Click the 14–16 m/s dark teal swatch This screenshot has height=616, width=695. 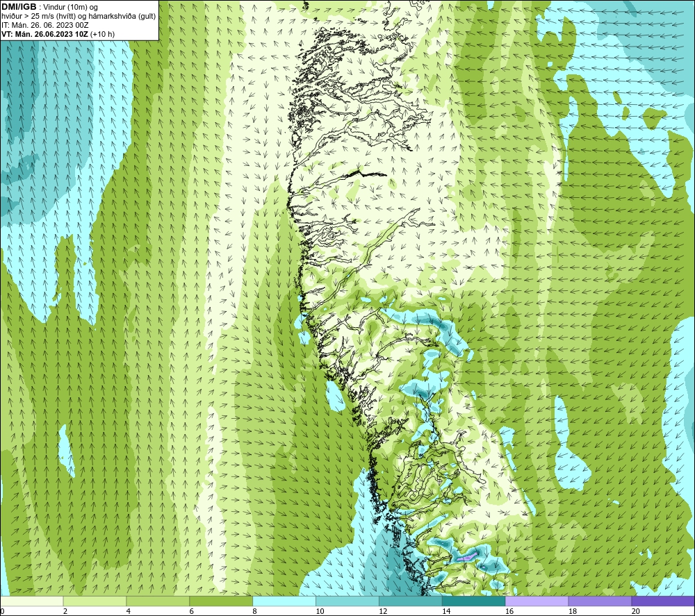click(474, 601)
